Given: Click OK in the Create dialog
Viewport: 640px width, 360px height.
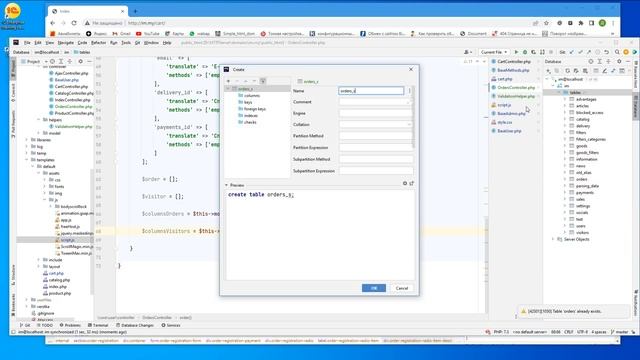Looking at the screenshot, I should (373, 288).
